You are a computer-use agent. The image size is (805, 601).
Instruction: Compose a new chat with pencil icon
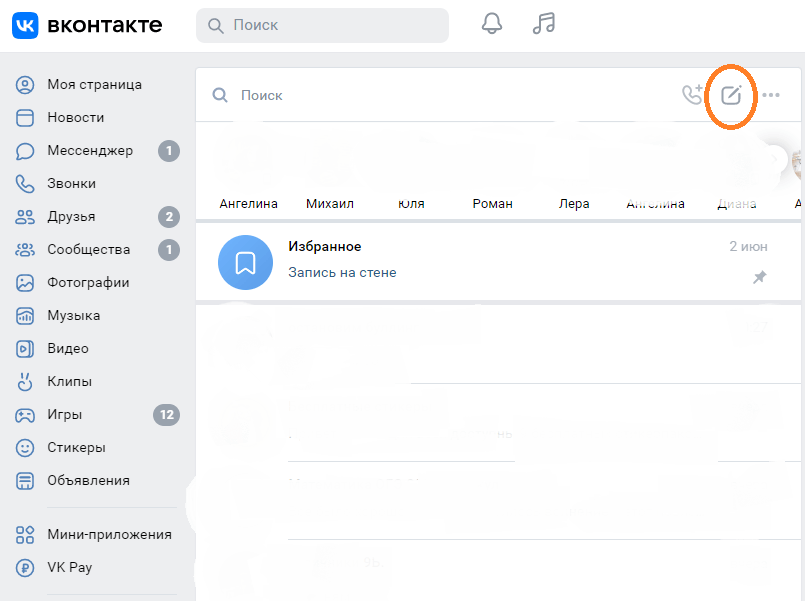pyautogui.click(x=731, y=96)
